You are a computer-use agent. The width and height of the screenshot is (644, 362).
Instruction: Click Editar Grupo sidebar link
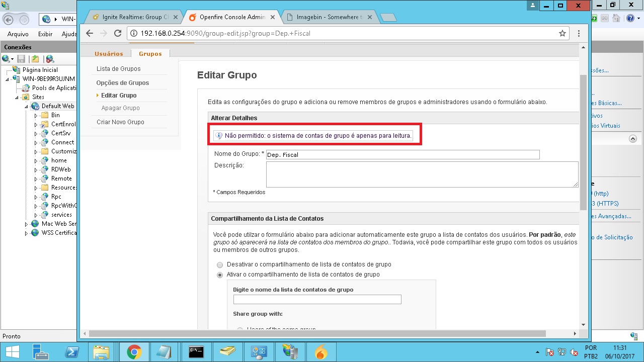[x=119, y=96]
